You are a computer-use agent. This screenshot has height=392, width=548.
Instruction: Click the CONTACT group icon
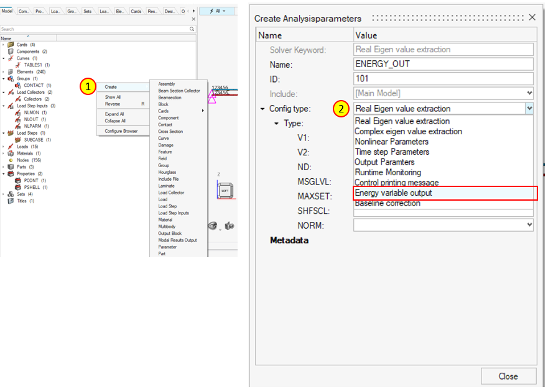[x=17, y=86]
